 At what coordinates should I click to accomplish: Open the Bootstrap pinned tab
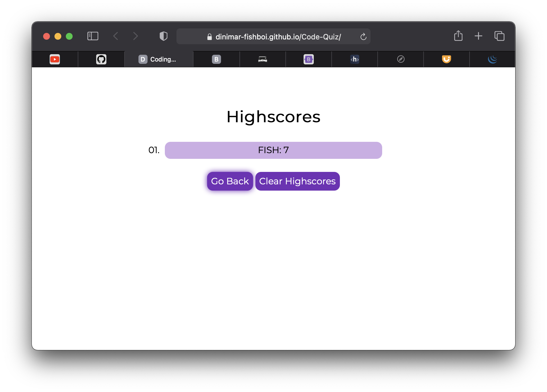point(308,59)
